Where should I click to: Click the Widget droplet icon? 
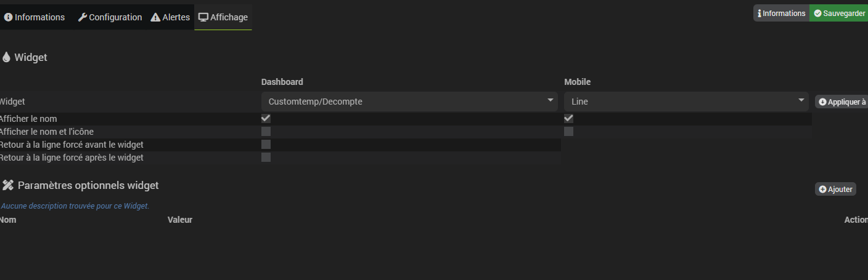(7, 57)
